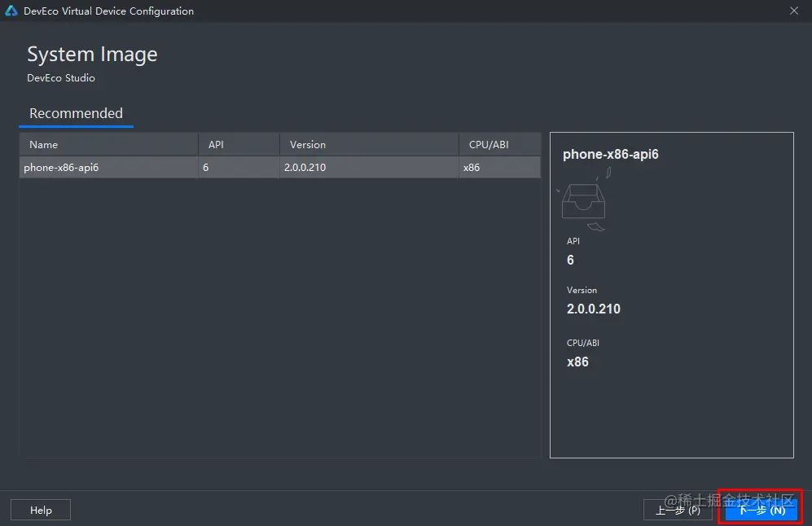Image resolution: width=812 pixels, height=526 pixels.
Task: Switch to the Recommended tab
Action: point(76,113)
